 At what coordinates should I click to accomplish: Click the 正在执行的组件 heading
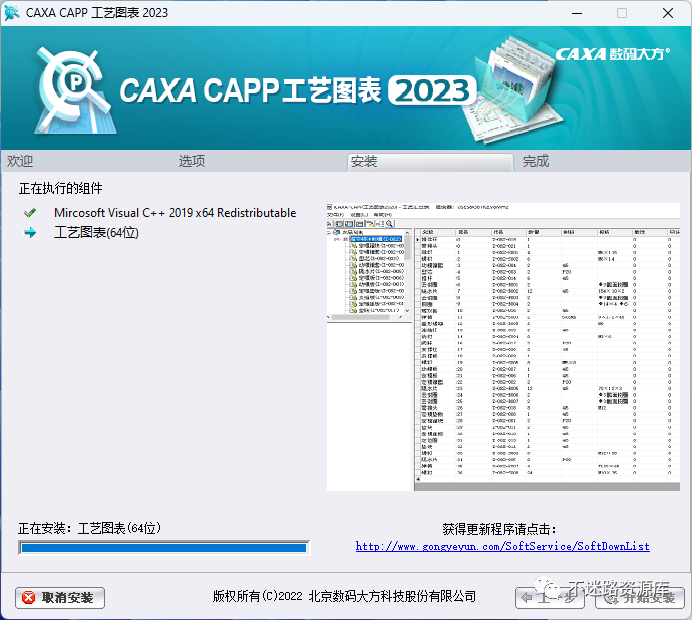point(60,188)
